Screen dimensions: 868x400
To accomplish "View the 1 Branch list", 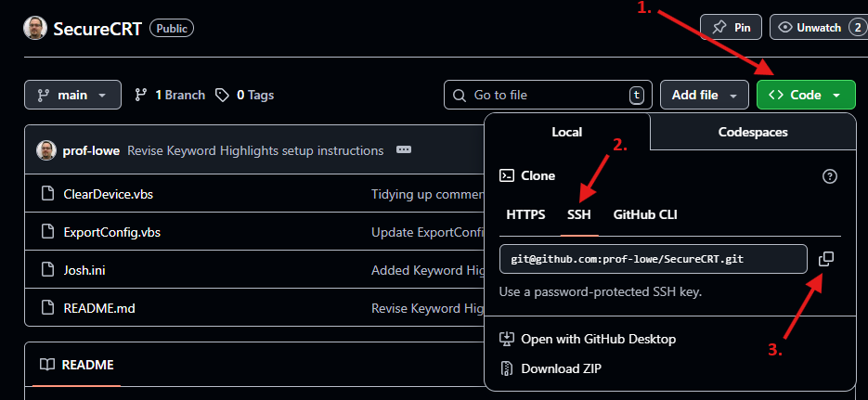I will [x=170, y=96].
